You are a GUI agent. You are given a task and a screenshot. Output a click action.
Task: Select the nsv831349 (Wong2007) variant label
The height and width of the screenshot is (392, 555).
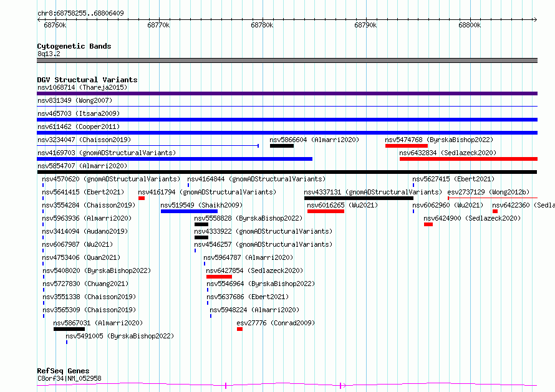tap(75, 100)
